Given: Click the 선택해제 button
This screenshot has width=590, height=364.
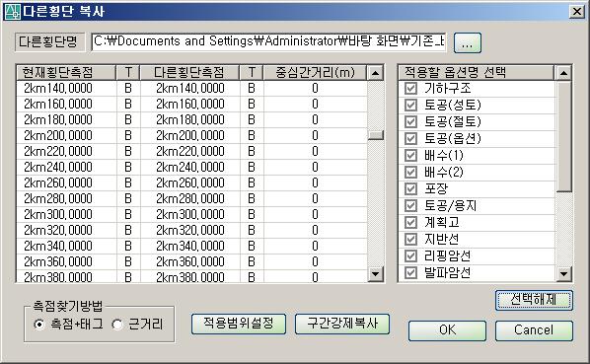Looking at the screenshot, I should tap(534, 300).
